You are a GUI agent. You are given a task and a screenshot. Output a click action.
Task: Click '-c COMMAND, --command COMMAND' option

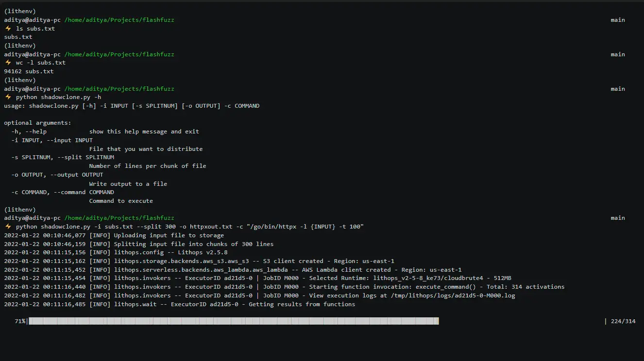[x=63, y=192]
